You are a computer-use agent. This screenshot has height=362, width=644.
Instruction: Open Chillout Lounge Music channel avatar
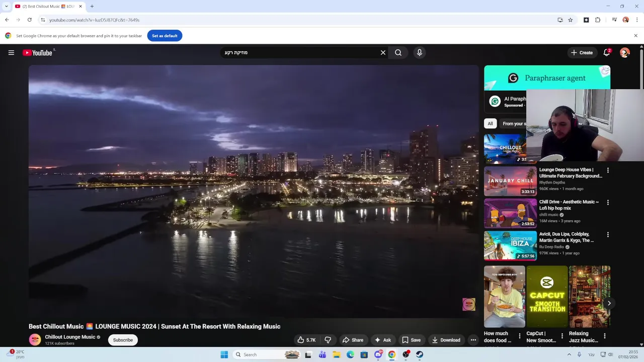tap(35, 340)
